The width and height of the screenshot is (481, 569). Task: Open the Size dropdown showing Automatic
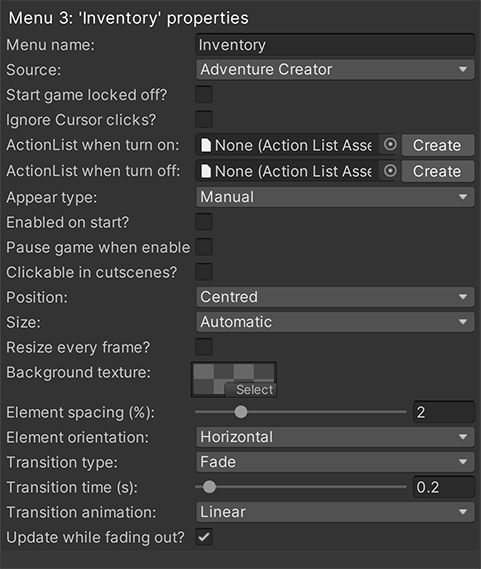[x=335, y=322]
